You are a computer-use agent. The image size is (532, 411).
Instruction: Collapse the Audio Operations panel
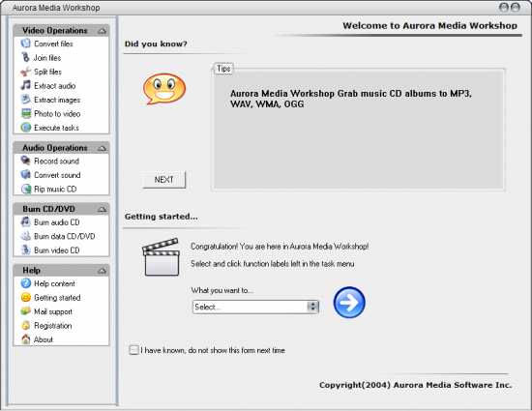coord(102,148)
